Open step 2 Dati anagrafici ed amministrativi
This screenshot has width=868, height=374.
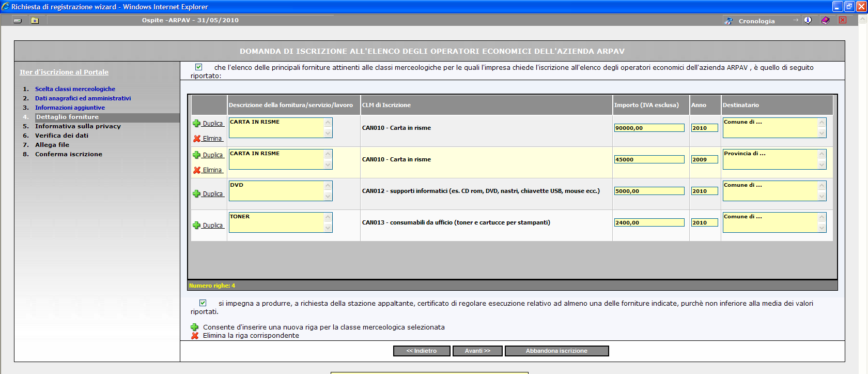coord(83,98)
